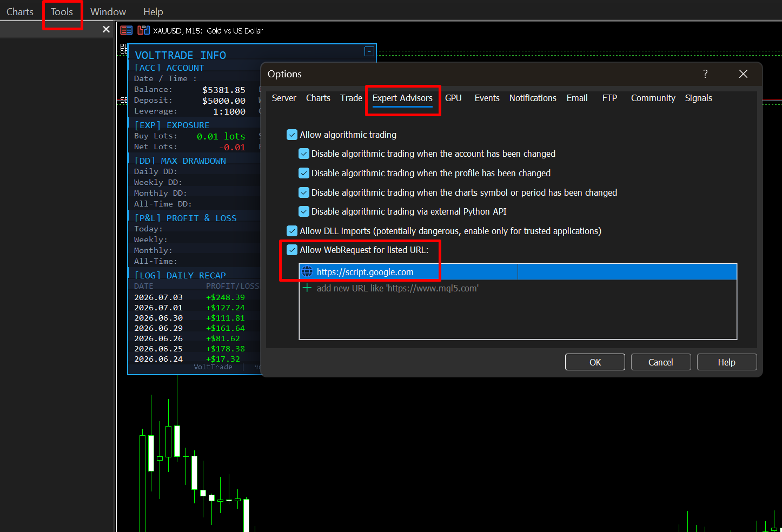Image resolution: width=782 pixels, height=532 pixels.
Task: Confirm settings with the OK button
Action: coord(595,362)
